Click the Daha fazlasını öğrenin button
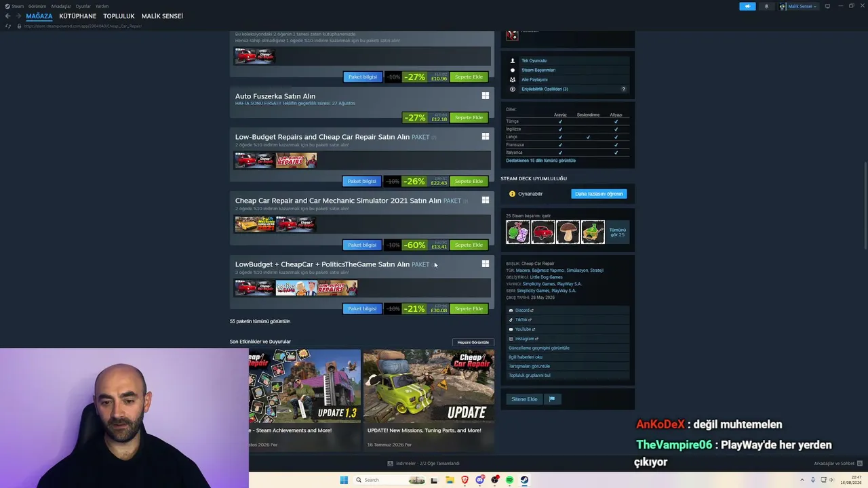 (599, 194)
